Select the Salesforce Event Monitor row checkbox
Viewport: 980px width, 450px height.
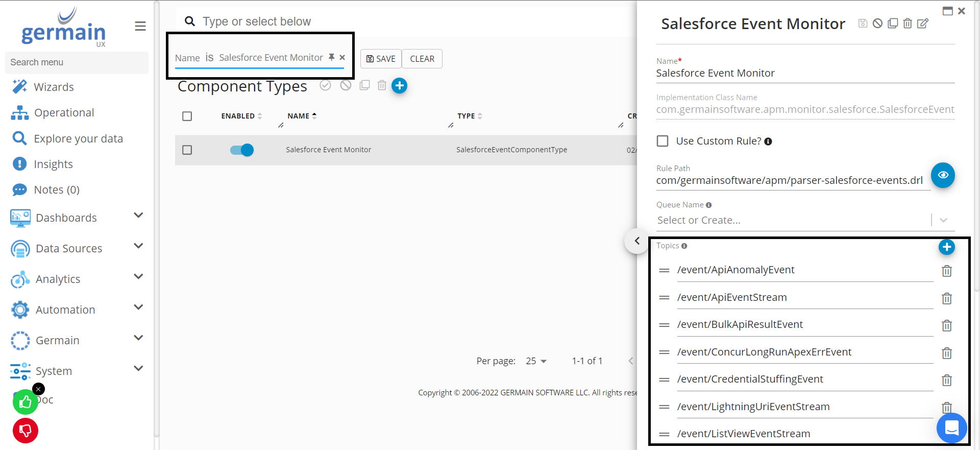[187, 150]
